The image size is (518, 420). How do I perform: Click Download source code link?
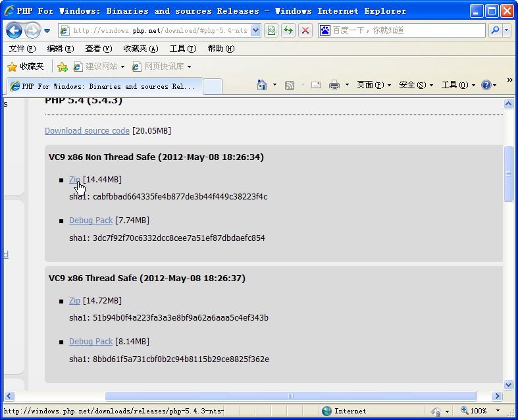click(88, 131)
